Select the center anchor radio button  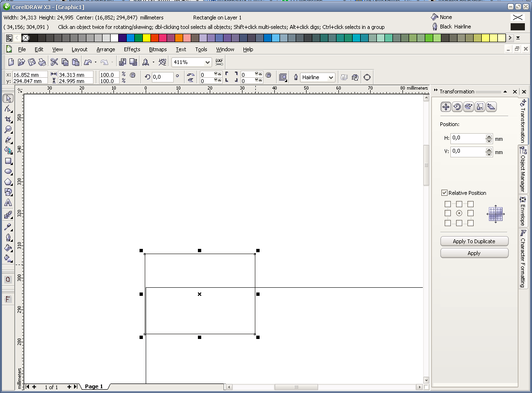(459, 213)
